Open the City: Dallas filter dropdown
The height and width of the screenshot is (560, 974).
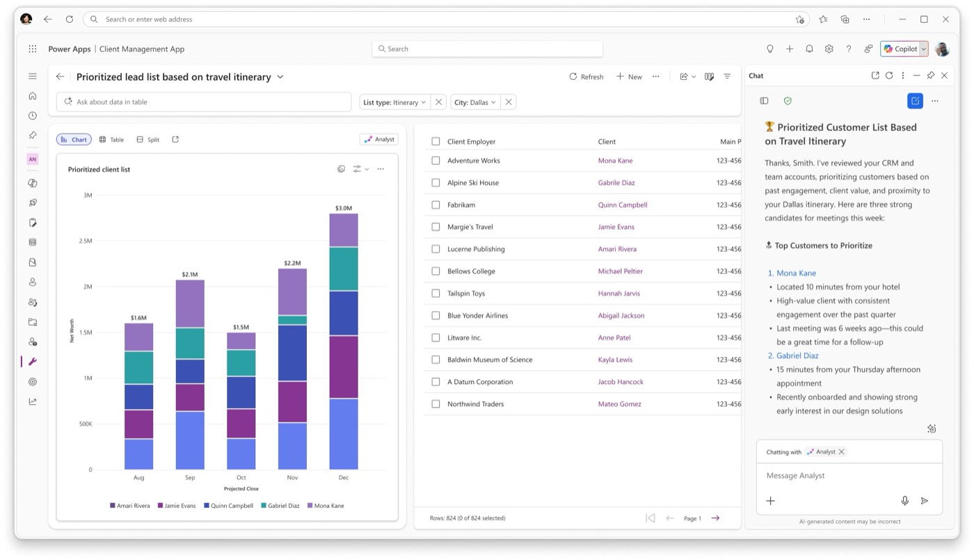475,102
